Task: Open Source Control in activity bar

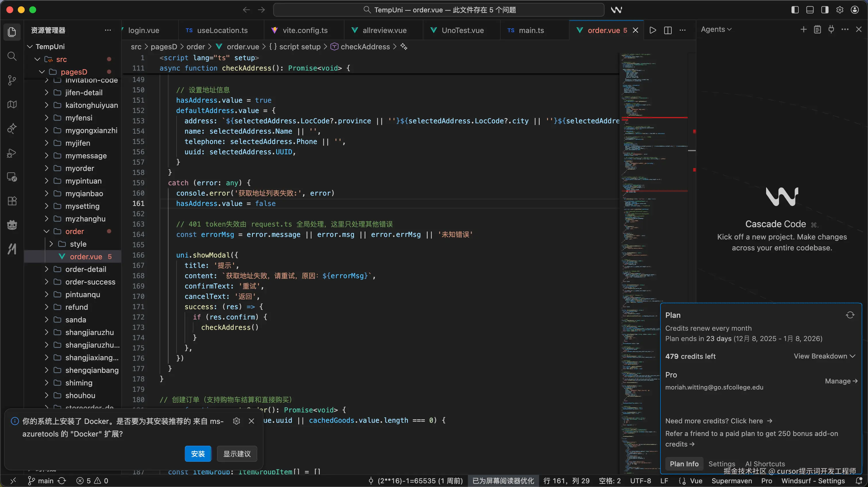Action: pyautogui.click(x=12, y=80)
